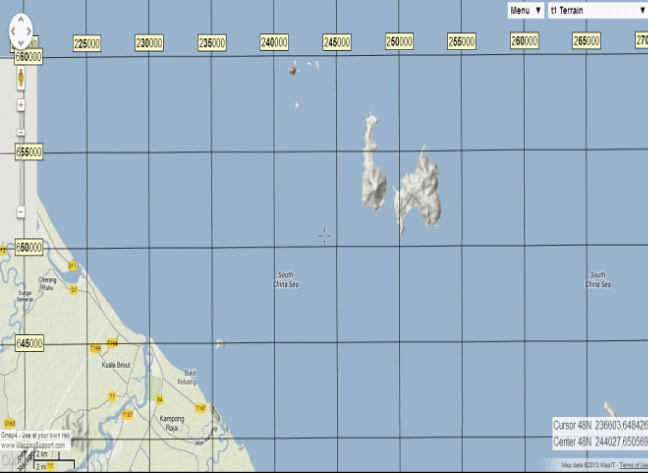Pan the map down with the bottom arrow
This screenshot has width=648, height=474.
pyautogui.click(x=22, y=44)
